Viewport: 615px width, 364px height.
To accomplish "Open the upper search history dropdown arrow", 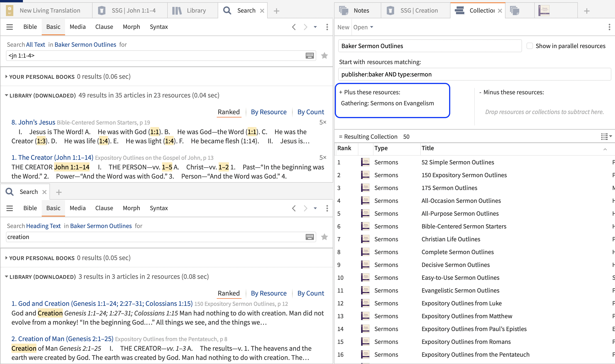I will (315, 27).
